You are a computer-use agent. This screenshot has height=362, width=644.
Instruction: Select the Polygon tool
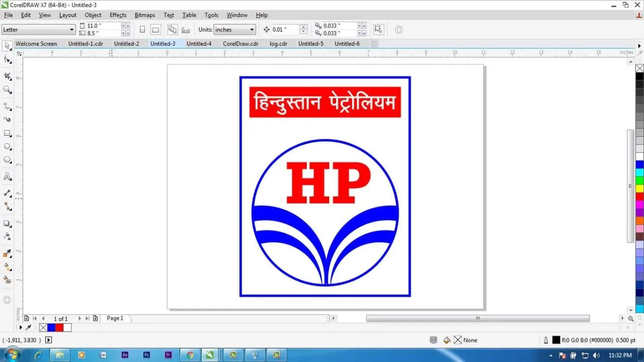tap(7, 160)
